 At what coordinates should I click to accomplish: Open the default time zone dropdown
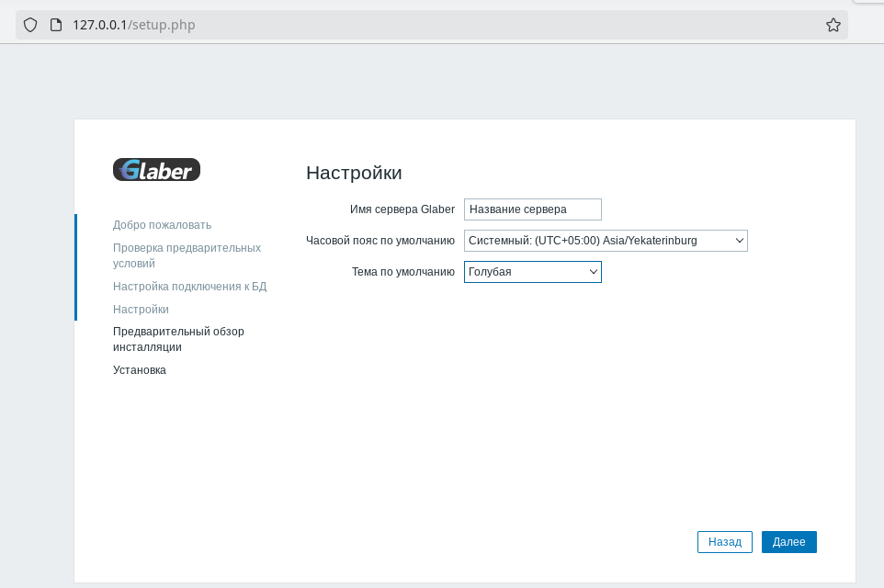click(x=606, y=241)
